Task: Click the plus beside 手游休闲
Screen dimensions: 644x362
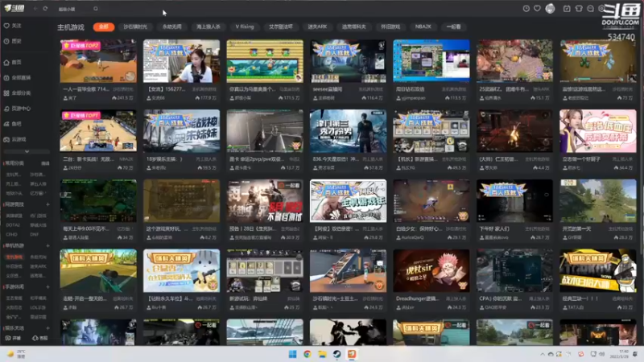Action: tap(47, 287)
